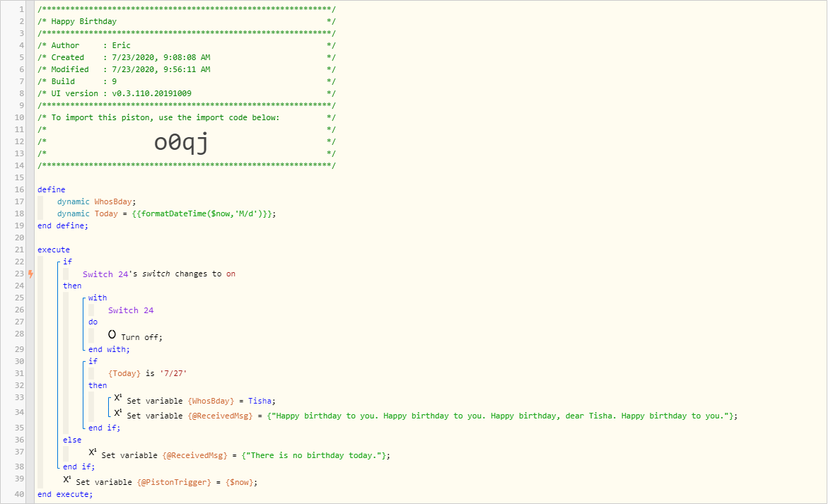Click the Turn off task text
833x504 pixels.
coord(142,337)
